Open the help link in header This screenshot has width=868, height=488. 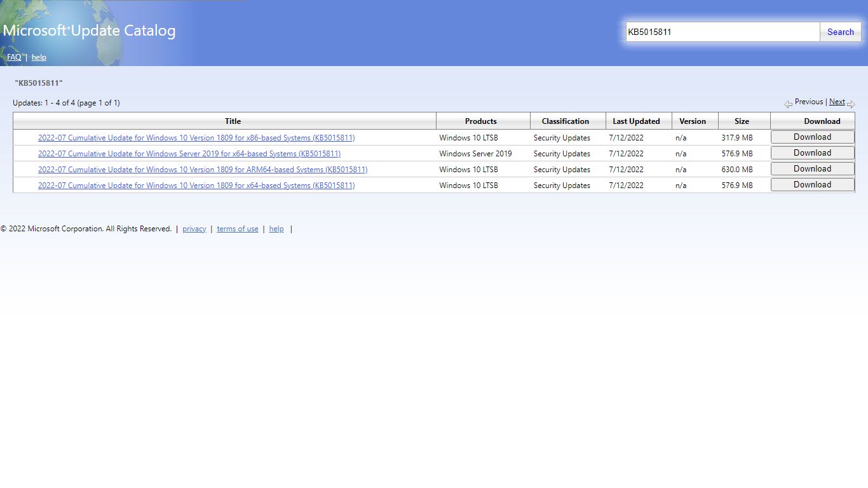point(39,57)
